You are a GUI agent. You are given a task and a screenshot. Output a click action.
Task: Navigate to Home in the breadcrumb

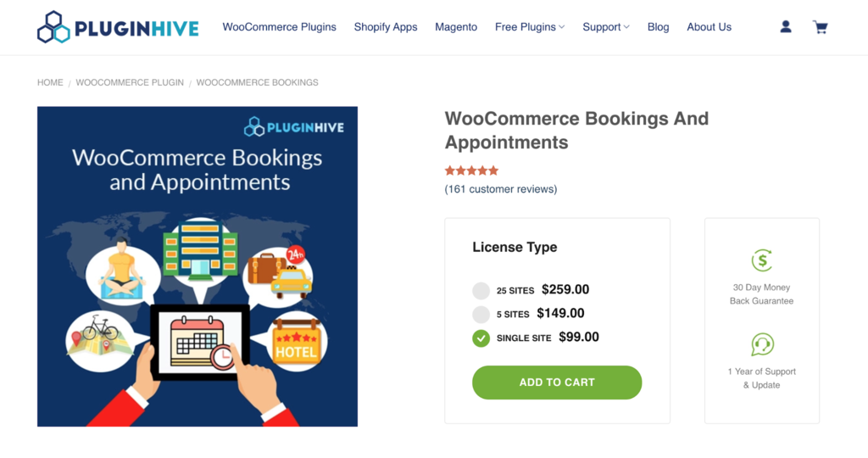click(x=50, y=82)
